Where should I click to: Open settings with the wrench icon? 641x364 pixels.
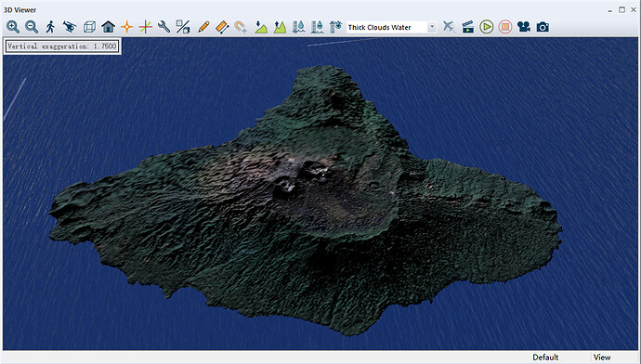coord(164,27)
